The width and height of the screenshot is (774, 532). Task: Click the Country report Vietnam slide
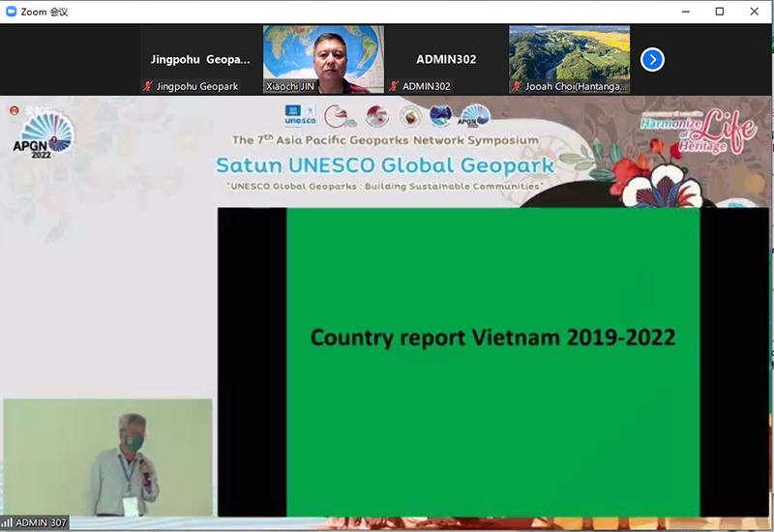(x=492, y=361)
